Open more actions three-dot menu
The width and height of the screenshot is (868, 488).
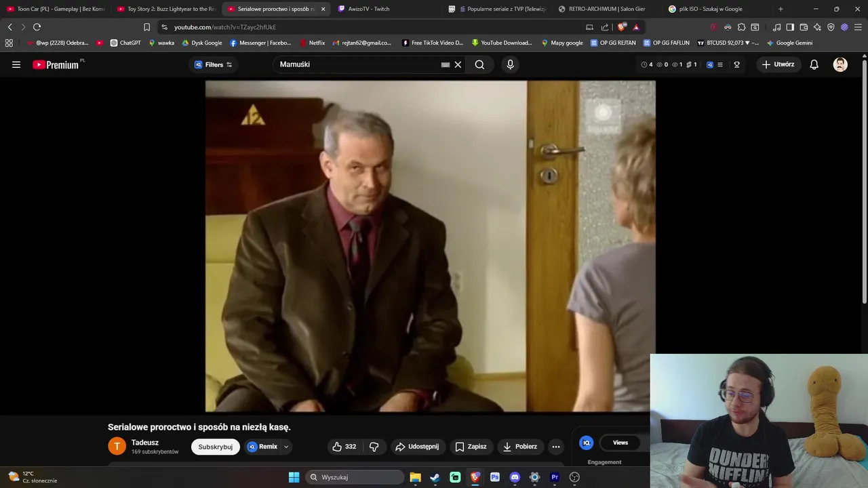point(556,447)
